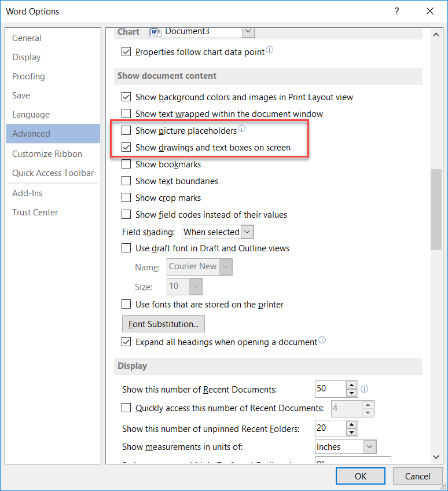Increase the Recent Documents count
The height and width of the screenshot is (491, 448).
click(x=352, y=386)
